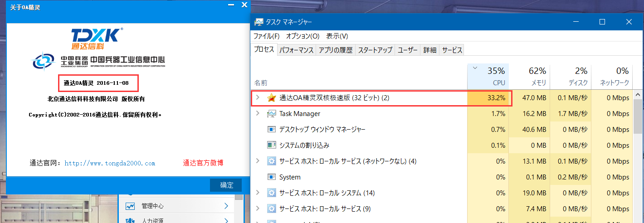Open the オプション(O) menu
This screenshot has height=223, width=644.
click(x=302, y=36)
